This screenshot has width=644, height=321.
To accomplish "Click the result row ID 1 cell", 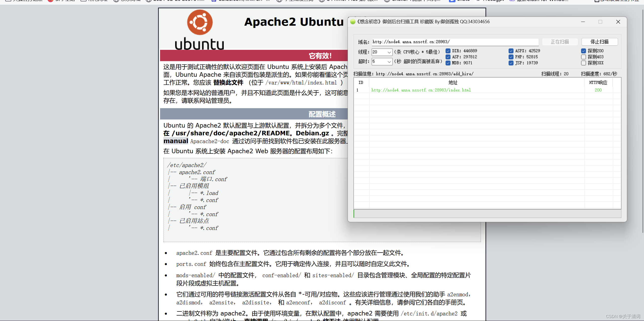I will [x=357, y=90].
